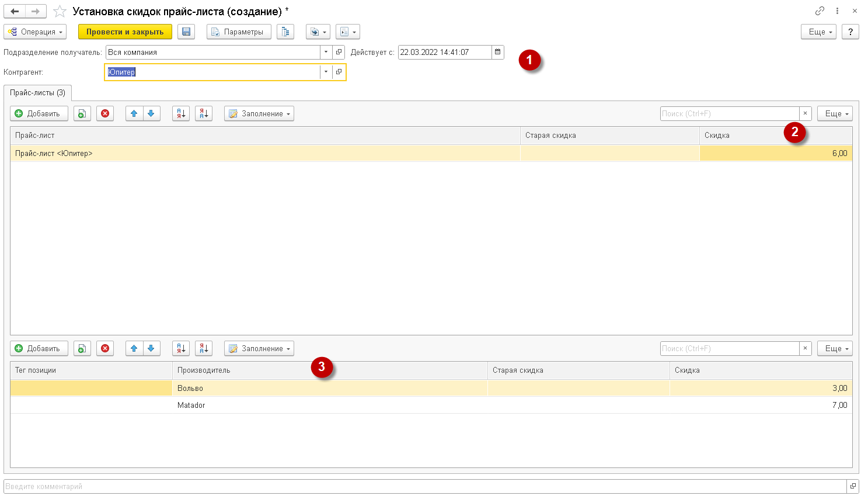Open Еще menu of the manufacturer table

(x=835, y=348)
